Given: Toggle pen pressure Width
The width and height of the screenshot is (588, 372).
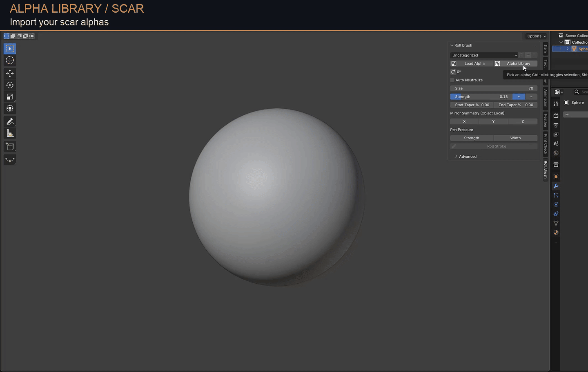Looking at the screenshot, I should 516,138.
